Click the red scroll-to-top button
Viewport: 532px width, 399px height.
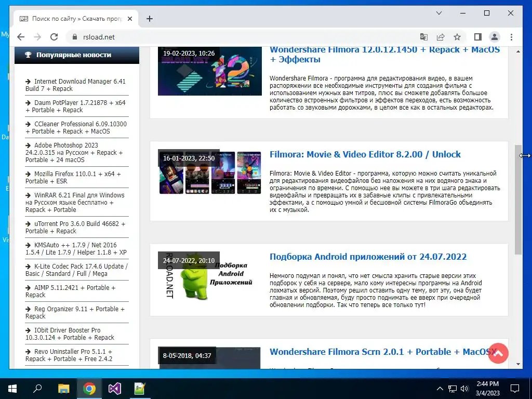point(498,353)
